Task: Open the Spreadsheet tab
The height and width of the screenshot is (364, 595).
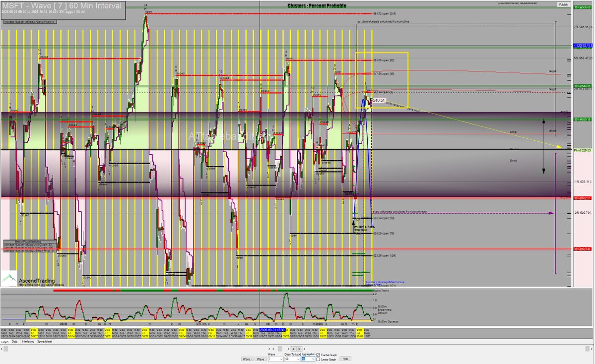Action: coord(44,342)
